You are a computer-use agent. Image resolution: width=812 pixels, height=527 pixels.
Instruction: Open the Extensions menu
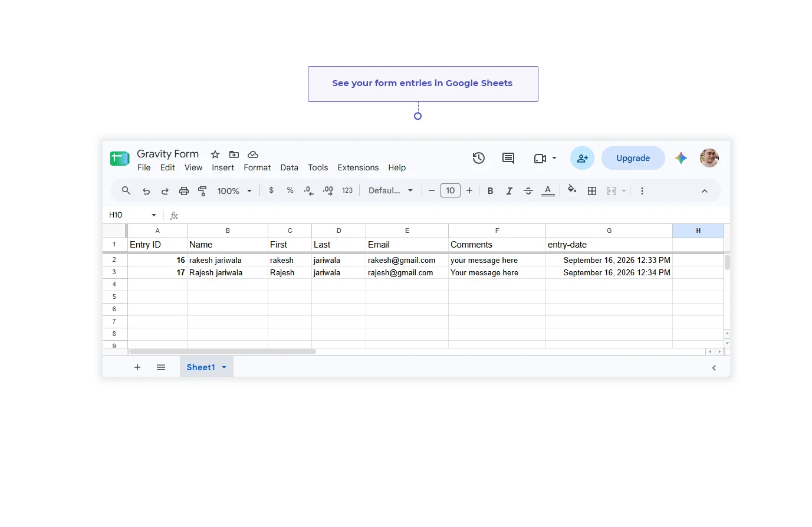358,168
